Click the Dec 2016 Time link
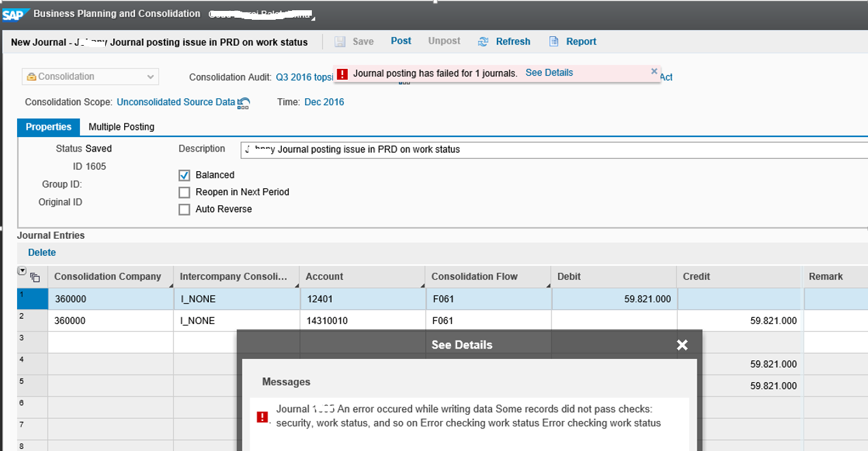The width and height of the screenshot is (868, 451). [324, 102]
